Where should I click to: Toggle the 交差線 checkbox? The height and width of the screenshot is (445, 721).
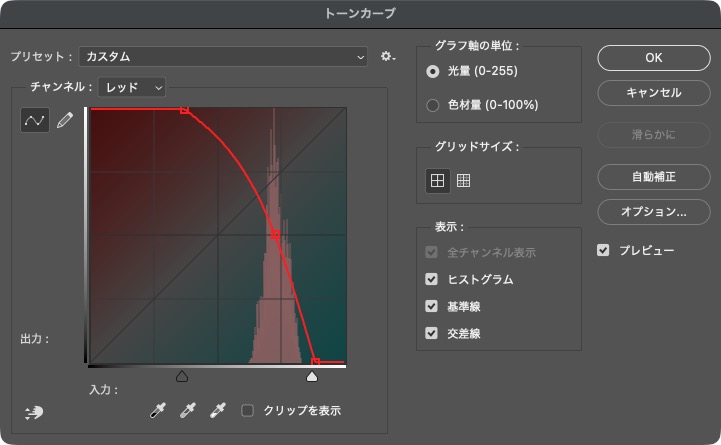(431, 333)
